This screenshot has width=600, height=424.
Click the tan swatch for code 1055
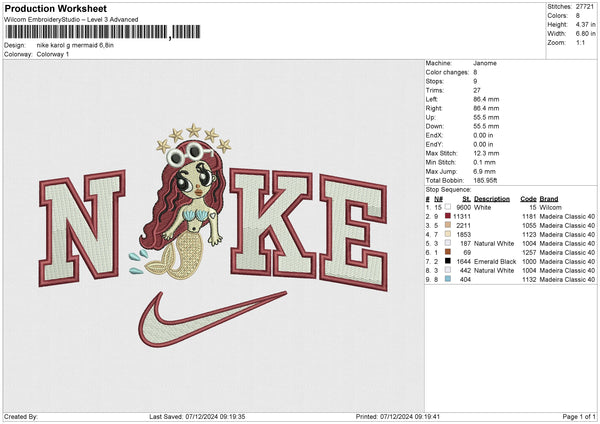448,225
